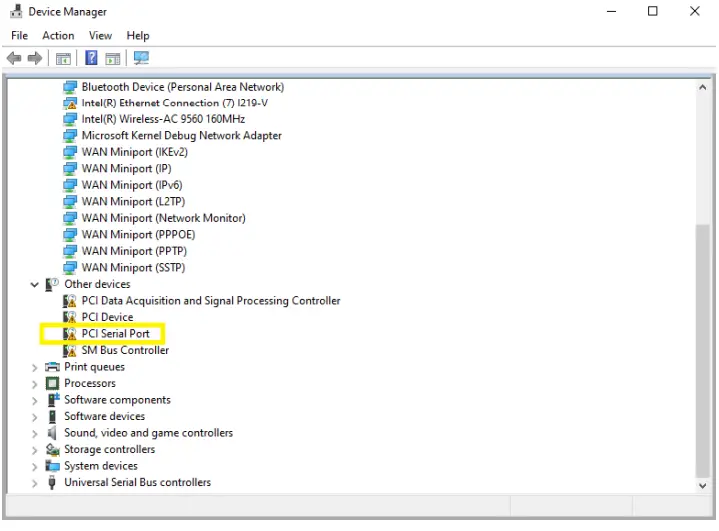Select Intel(R) Wireless-AC 9560 160MHz text
This screenshot has height=531, width=719.
163,119
